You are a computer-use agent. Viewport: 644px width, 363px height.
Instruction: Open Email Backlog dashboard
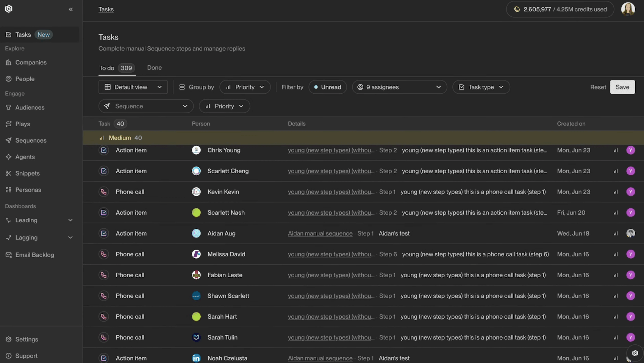click(34, 255)
